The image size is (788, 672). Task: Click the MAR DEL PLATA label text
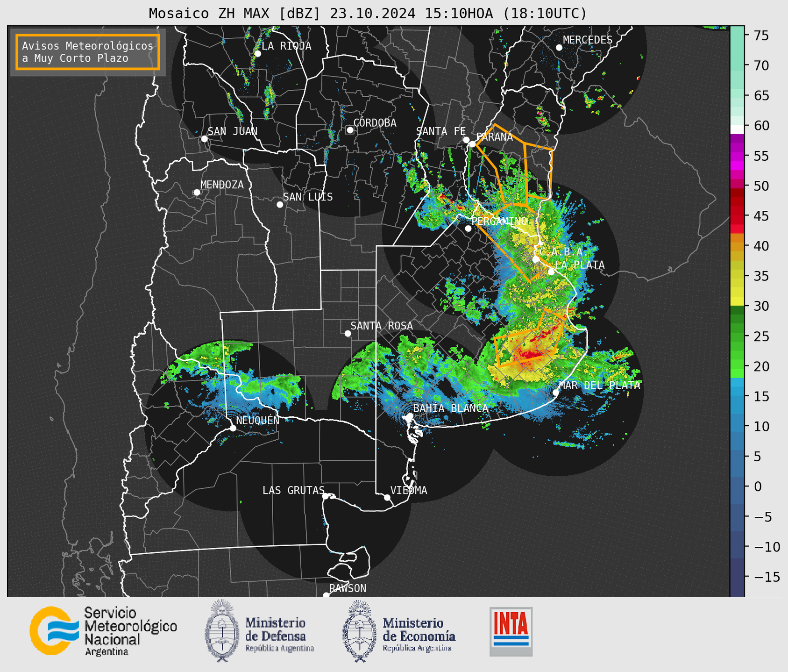click(599, 386)
